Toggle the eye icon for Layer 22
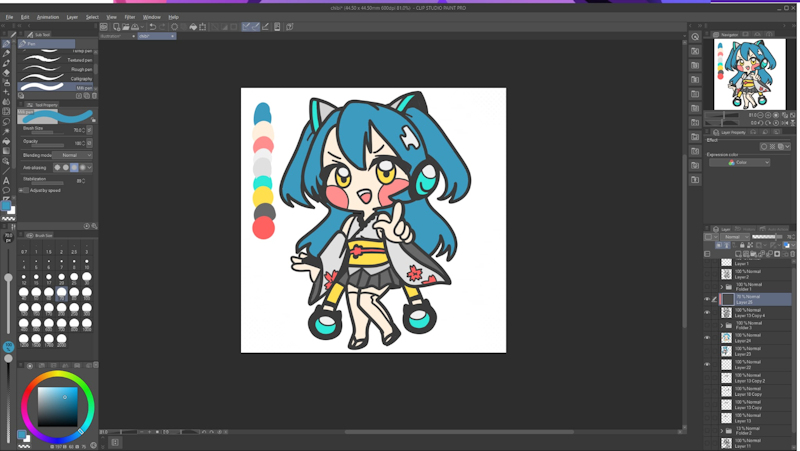The height and width of the screenshot is (451, 800). tap(707, 365)
